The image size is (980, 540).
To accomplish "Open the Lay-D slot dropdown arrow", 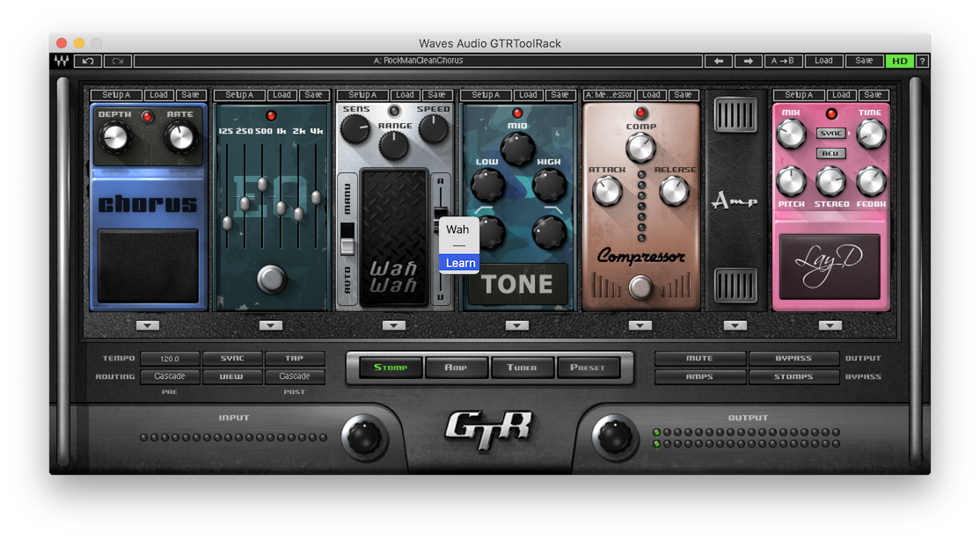I will (x=830, y=325).
